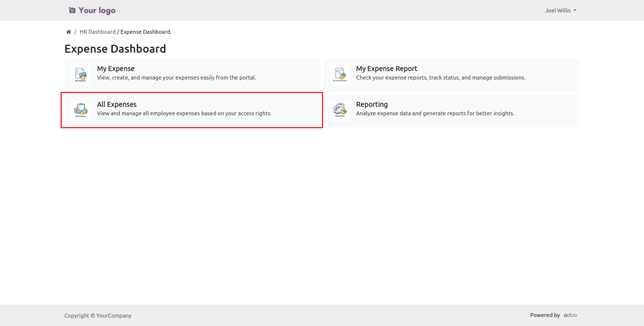Open the My Expense Report title

tap(387, 69)
